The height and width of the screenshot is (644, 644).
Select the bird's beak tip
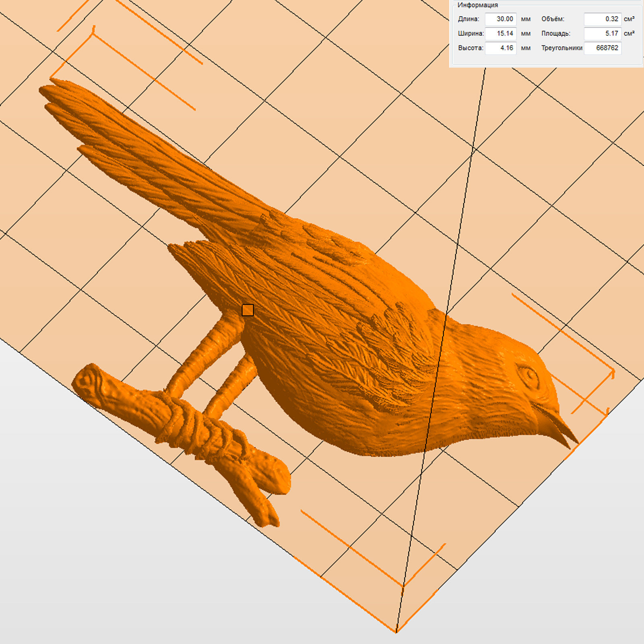click(x=576, y=443)
